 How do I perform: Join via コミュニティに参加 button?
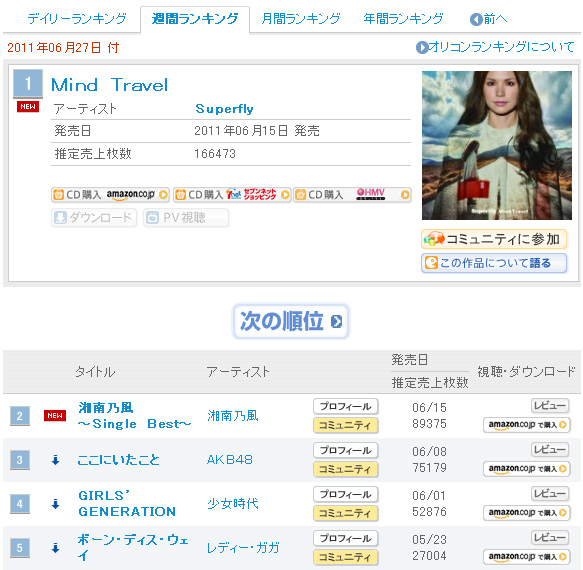coord(494,239)
